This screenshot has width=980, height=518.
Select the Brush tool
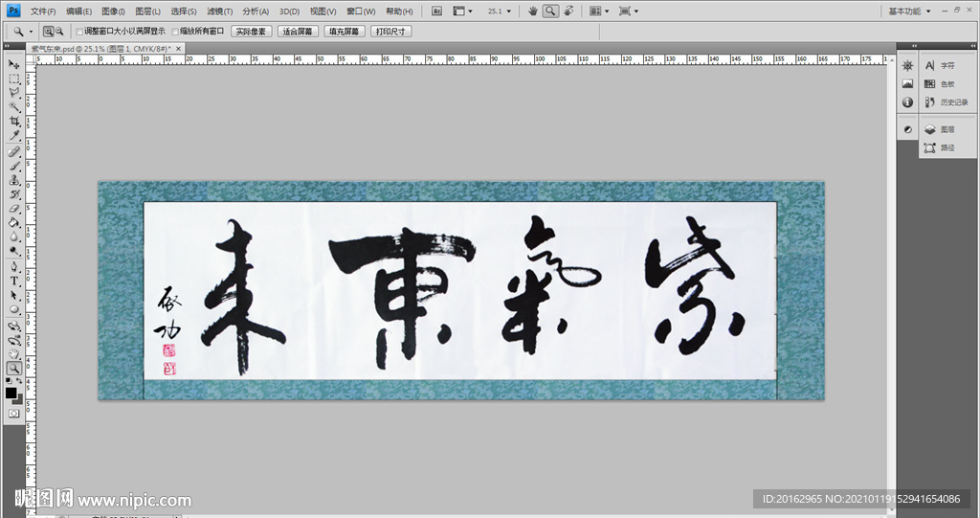point(13,167)
